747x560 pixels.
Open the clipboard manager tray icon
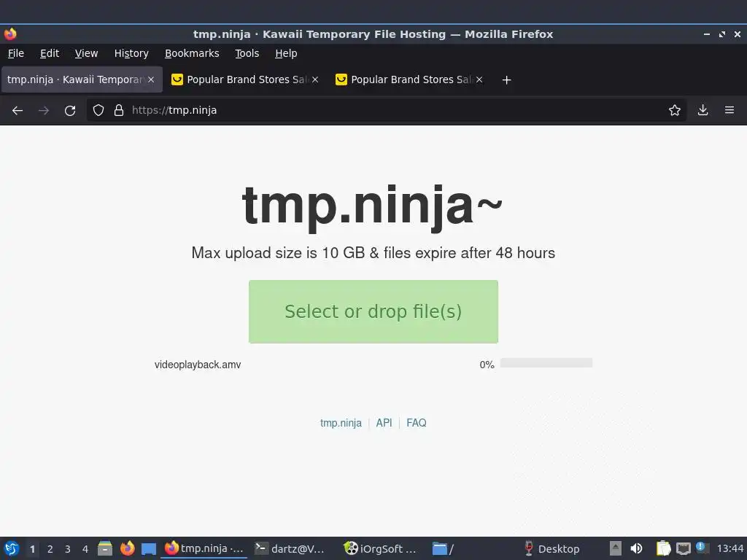(x=663, y=548)
